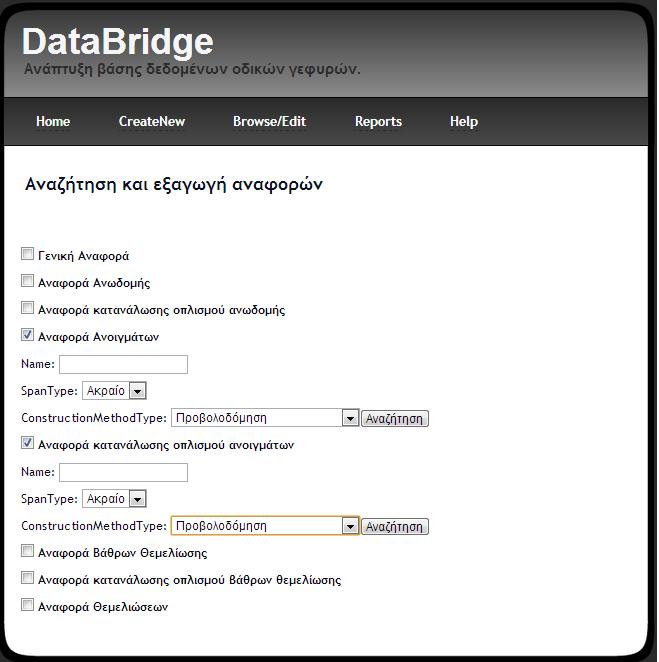
Task: Enable the Αναφορά Θεμελιώσεων checkbox
Action: (27, 605)
